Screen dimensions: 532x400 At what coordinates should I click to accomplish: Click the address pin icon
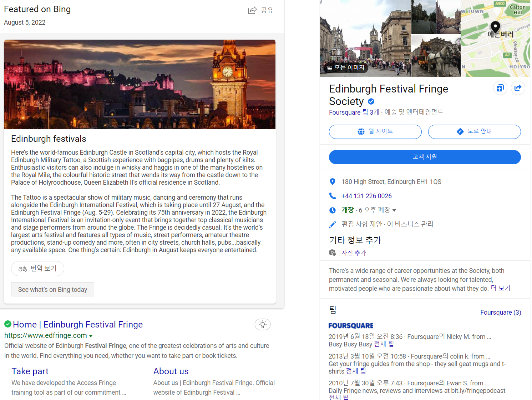tap(333, 182)
